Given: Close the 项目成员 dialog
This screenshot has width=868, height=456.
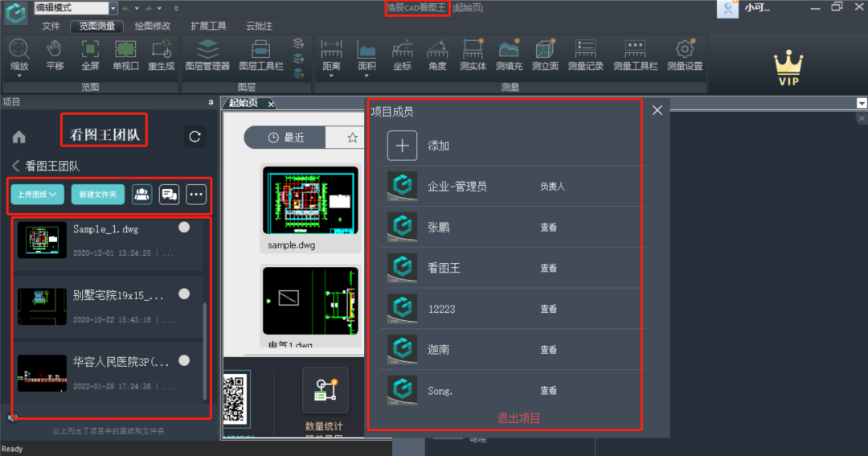Looking at the screenshot, I should point(657,110).
